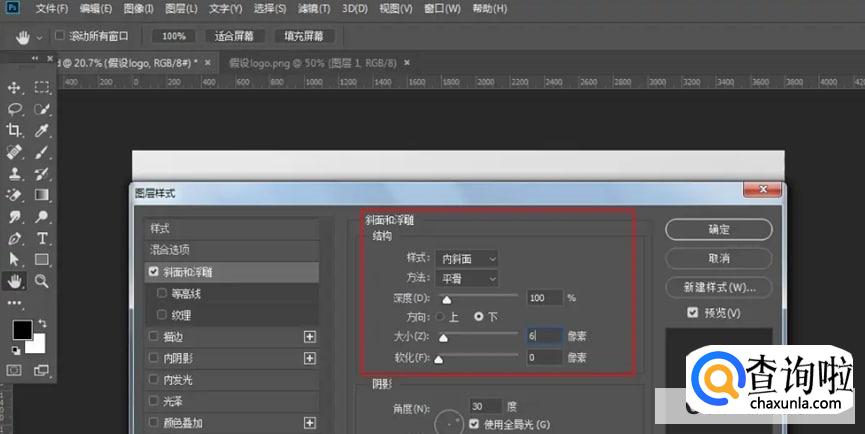Select the Eraser tool
Screen dimensions: 865x434
tap(14, 195)
